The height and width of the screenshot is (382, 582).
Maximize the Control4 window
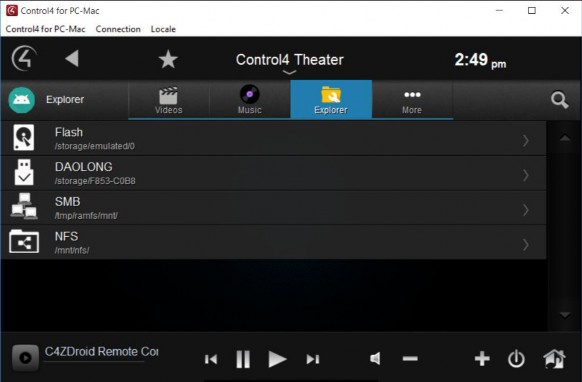coord(532,10)
